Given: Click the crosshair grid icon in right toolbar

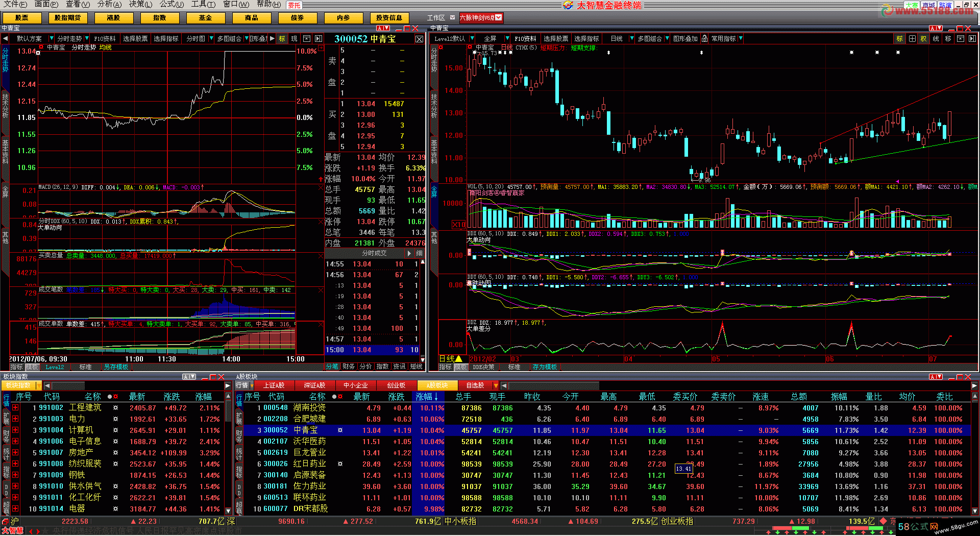Looking at the screenshot, I should click(912, 39).
